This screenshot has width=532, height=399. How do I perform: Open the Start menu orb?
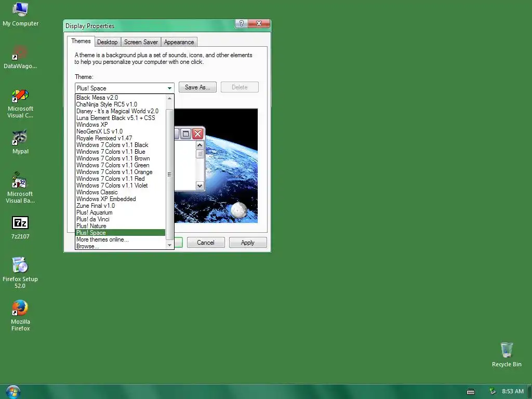click(x=13, y=392)
